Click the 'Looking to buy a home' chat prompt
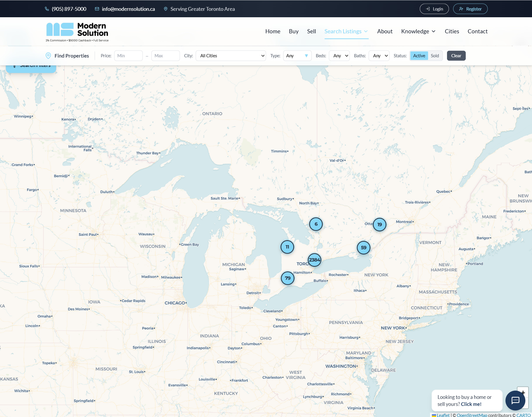The image size is (532, 417). 467,400
